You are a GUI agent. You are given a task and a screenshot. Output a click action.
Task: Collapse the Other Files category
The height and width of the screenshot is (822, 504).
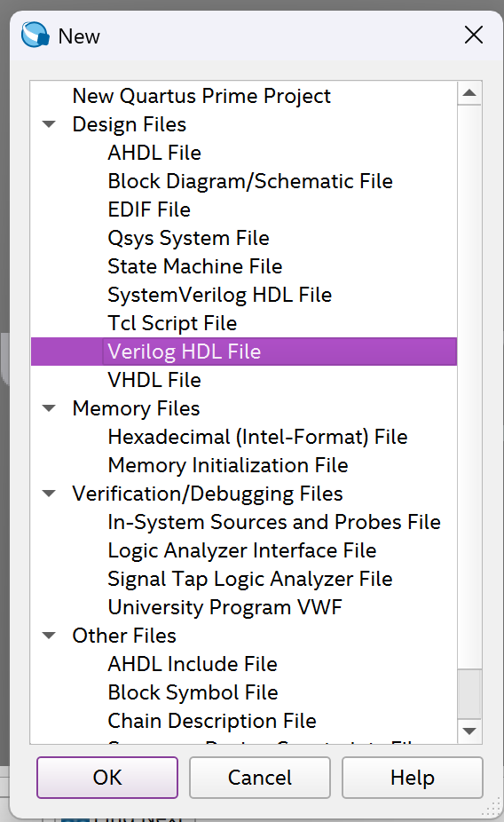[49, 636]
